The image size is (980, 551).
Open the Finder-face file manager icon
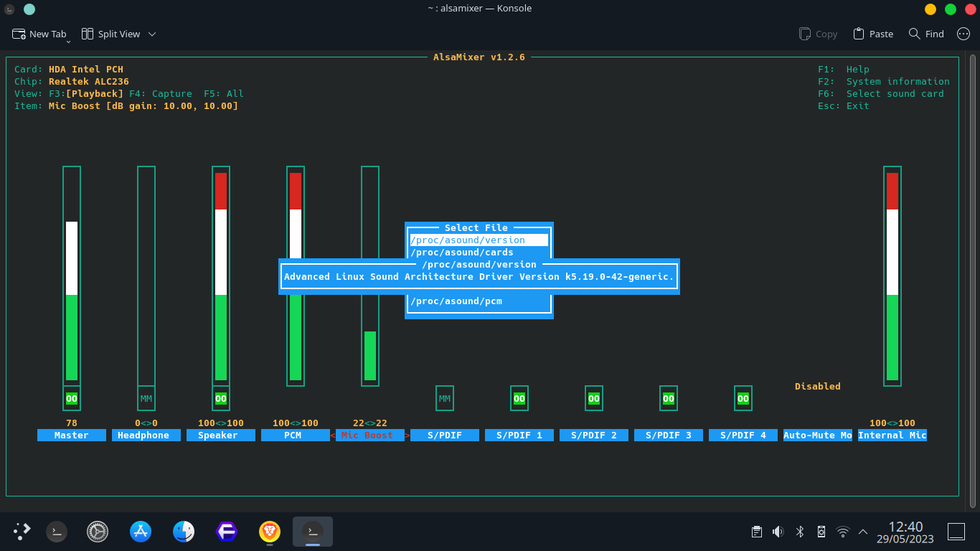point(184,532)
